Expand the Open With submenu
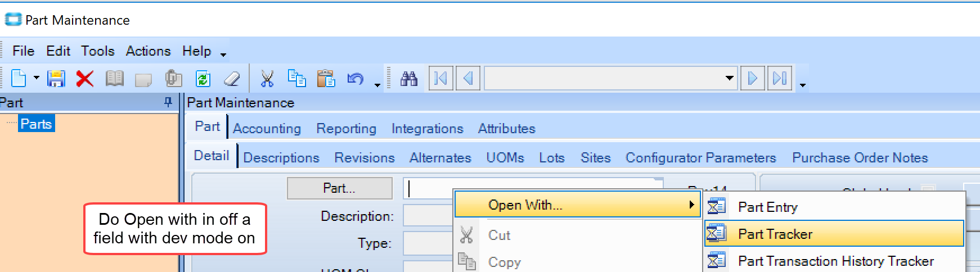Viewport: 980px width, 272px height. pos(577,205)
